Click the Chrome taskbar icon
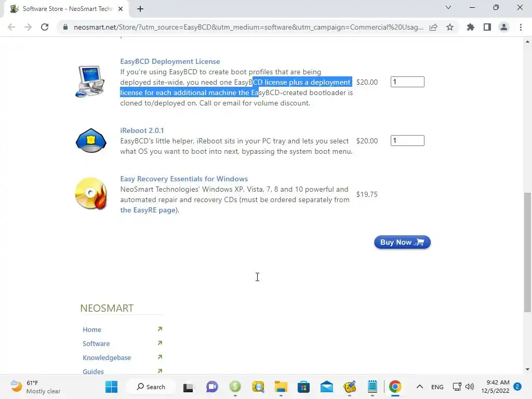The width and height of the screenshot is (532, 399). coord(395,387)
